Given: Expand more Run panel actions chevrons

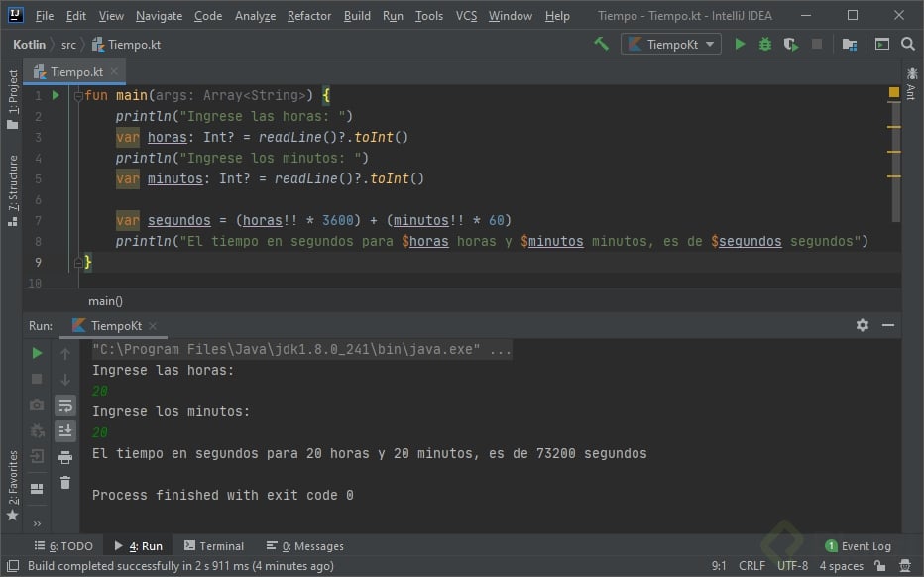Looking at the screenshot, I should 37,523.
